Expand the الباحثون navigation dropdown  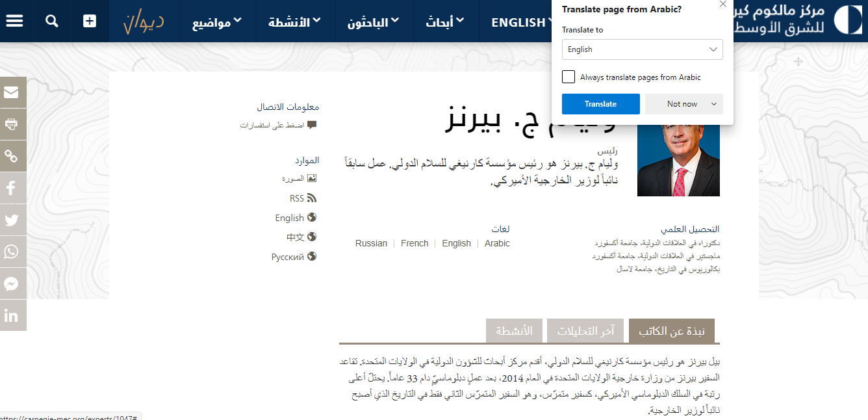click(x=374, y=23)
